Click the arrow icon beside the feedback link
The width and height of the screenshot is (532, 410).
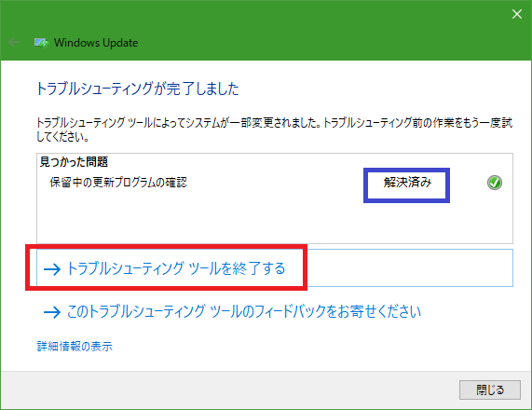[52, 312]
